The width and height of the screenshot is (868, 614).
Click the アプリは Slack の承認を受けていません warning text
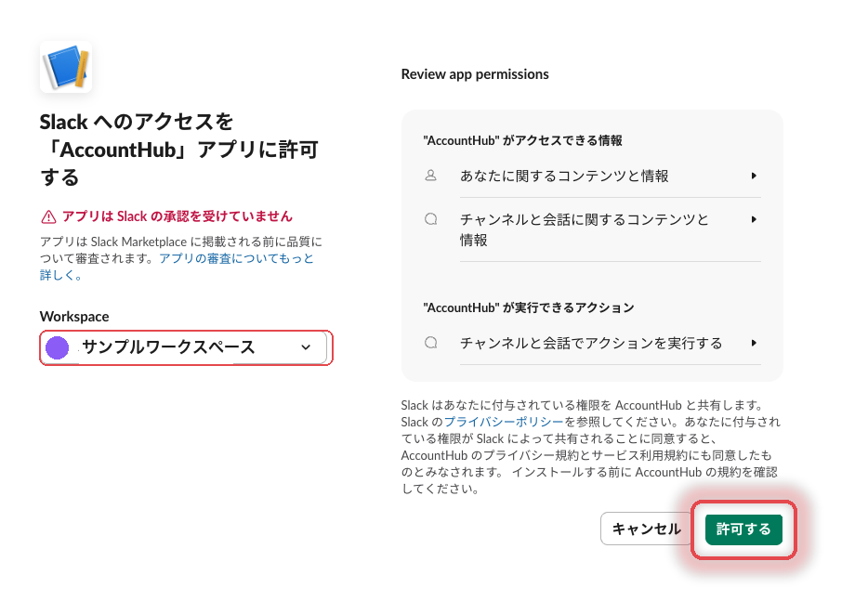coord(178,216)
